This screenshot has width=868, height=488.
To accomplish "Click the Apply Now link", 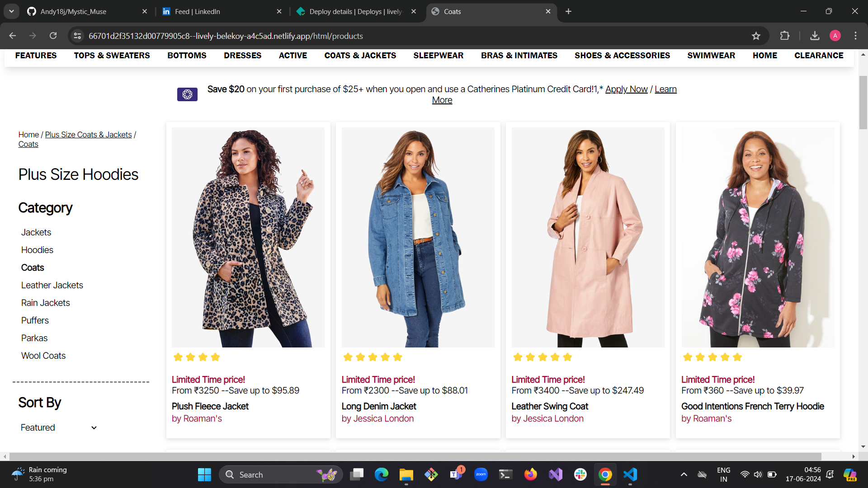I will 626,89.
